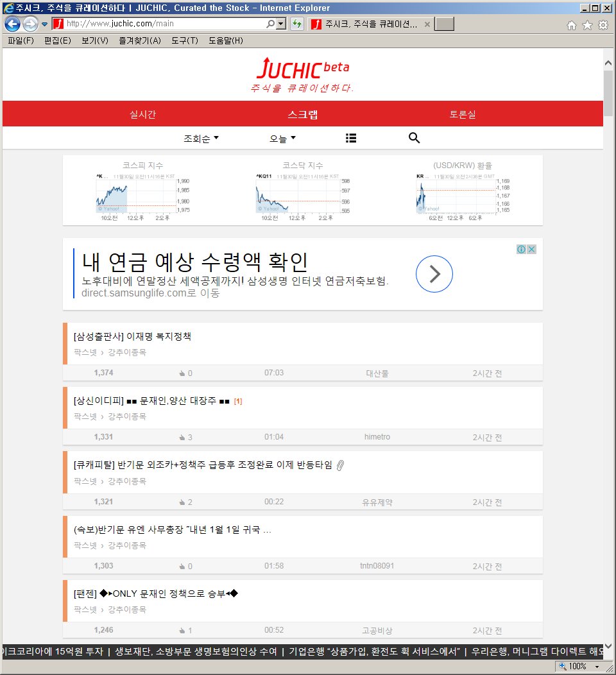Open Favorites star icon
This screenshot has height=675, width=616.
587,26
